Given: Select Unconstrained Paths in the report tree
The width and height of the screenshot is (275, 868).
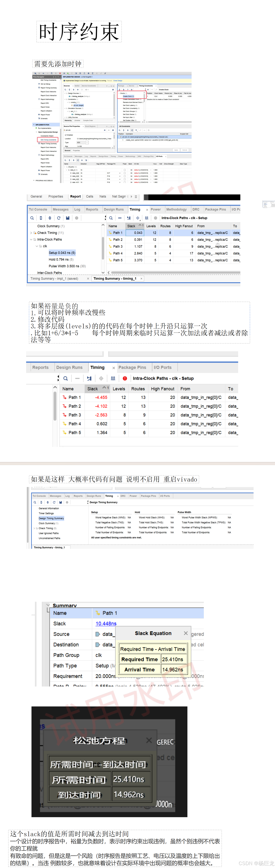Looking at the screenshot, I should (x=49, y=538).
